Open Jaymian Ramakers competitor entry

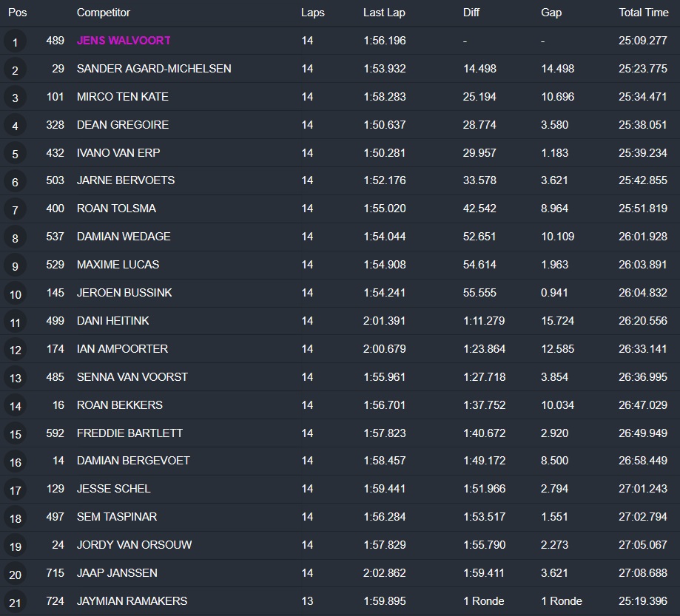(132, 600)
